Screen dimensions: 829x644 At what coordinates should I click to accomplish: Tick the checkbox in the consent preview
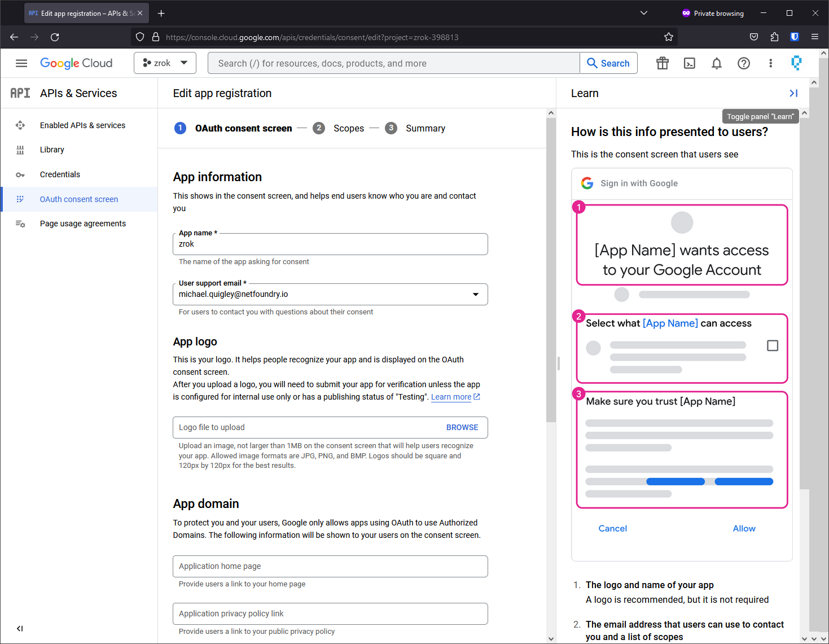tap(773, 345)
